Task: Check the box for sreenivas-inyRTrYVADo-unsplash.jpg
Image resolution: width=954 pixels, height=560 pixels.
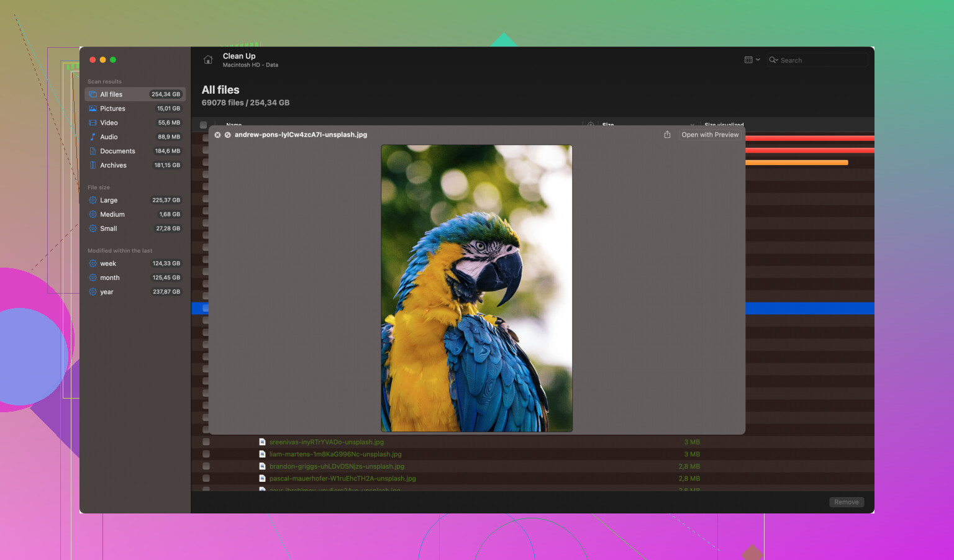Action: pos(206,442)
